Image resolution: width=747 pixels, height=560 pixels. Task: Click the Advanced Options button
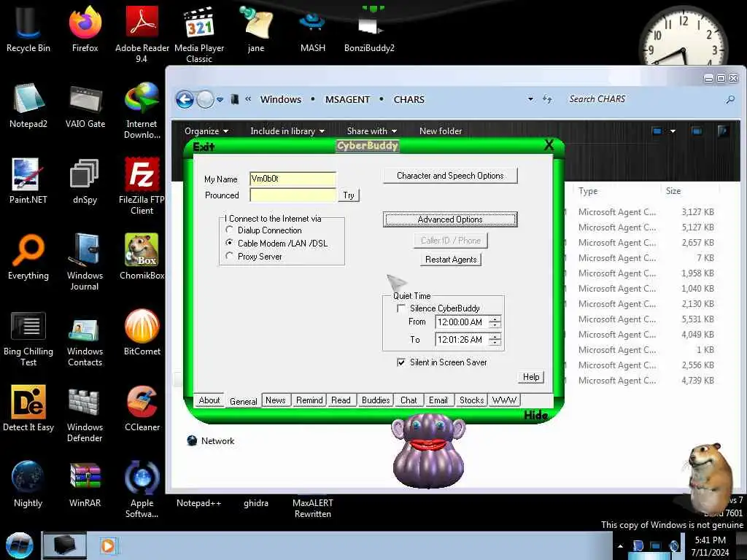(450, 219)
